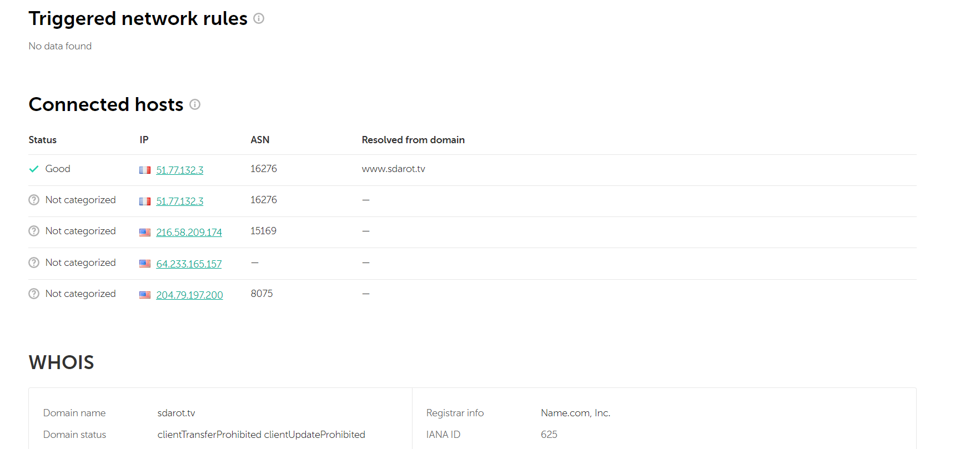Click US flag beside 216.58.209.174
980x449 pixels.
click(x=145, y=233)
